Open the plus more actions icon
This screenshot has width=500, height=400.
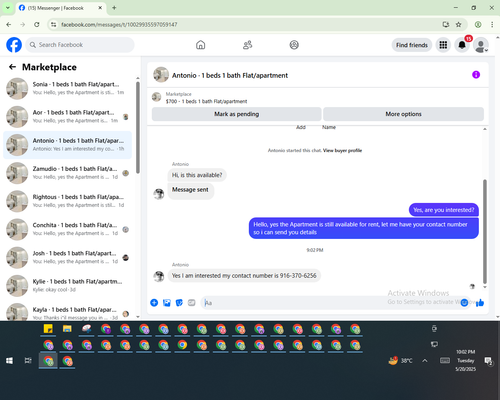point(154,303)
